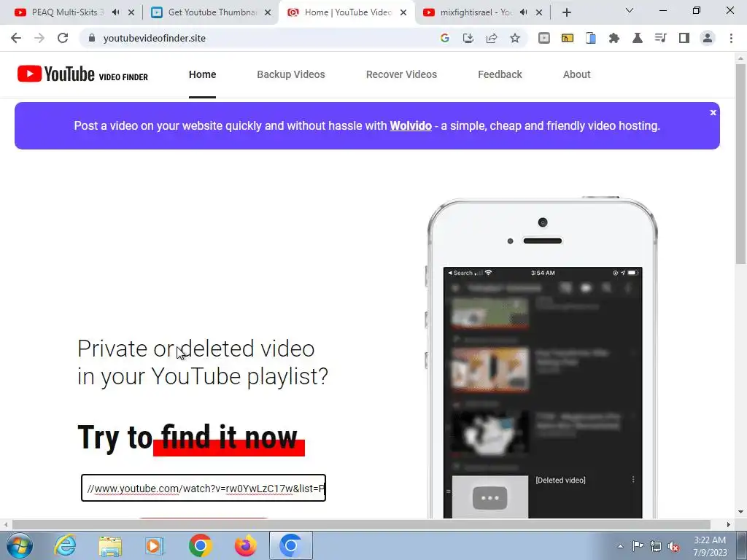Open the About page
Screen dimensions: 747x560
click(576, 74)
